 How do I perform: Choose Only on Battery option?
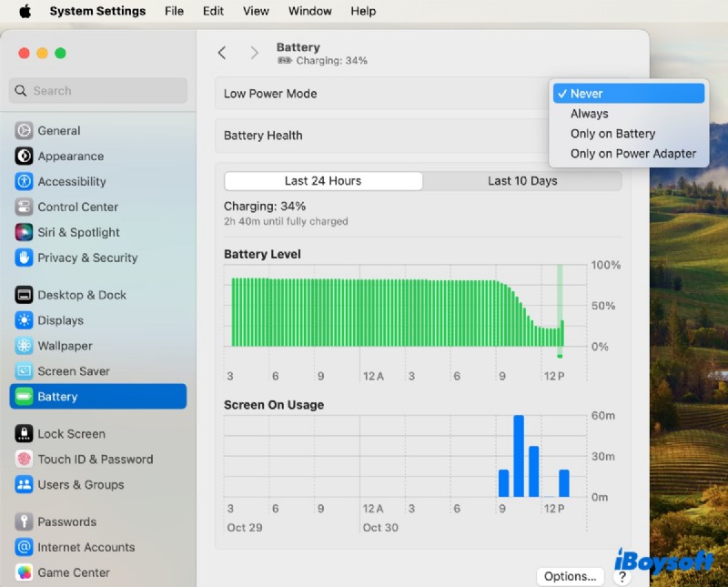click(x=629, y=133)
